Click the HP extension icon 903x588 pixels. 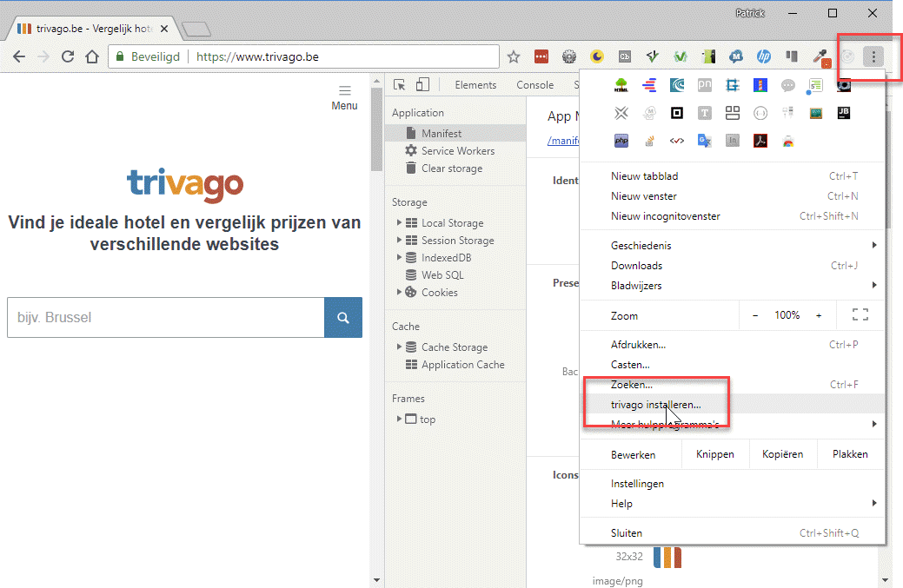(764, 57)
